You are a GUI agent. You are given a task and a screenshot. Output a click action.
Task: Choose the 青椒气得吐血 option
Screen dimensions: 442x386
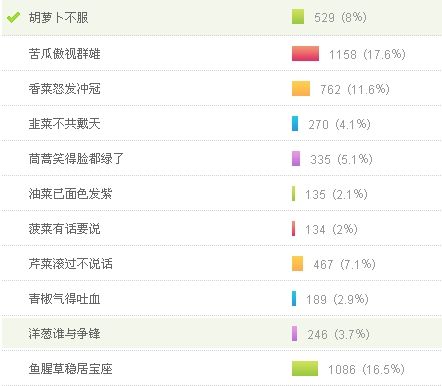point(64,299)
